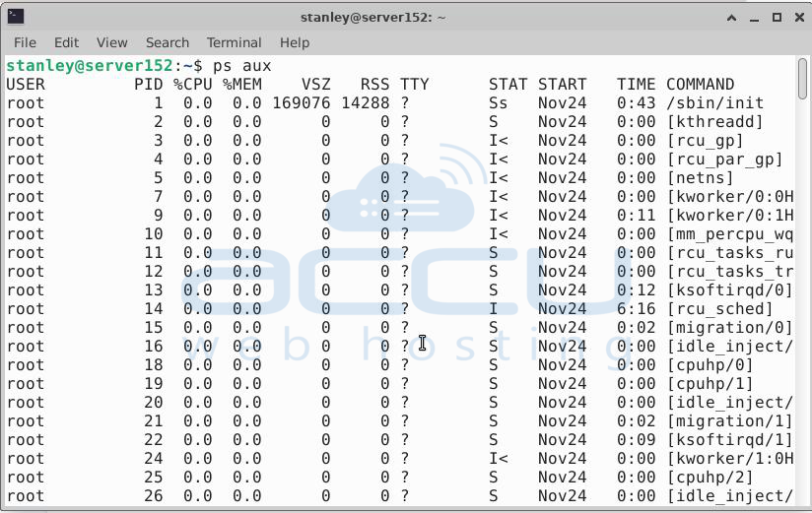Maximize the terminal window

click(x=777, y=18)
